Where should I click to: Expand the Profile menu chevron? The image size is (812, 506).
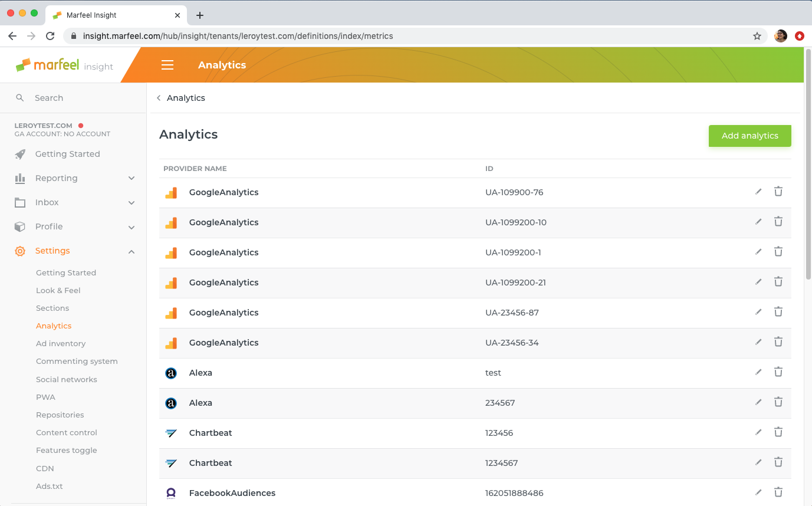132,227
